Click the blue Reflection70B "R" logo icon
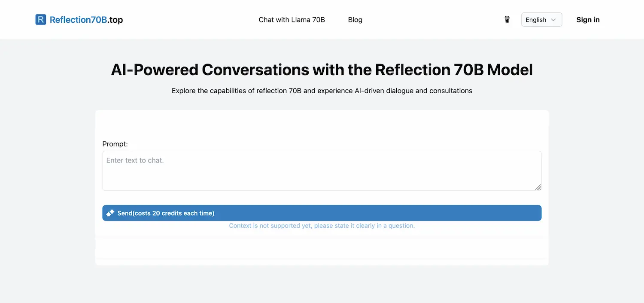Viewport: 644px width, 303px height. 40,19
